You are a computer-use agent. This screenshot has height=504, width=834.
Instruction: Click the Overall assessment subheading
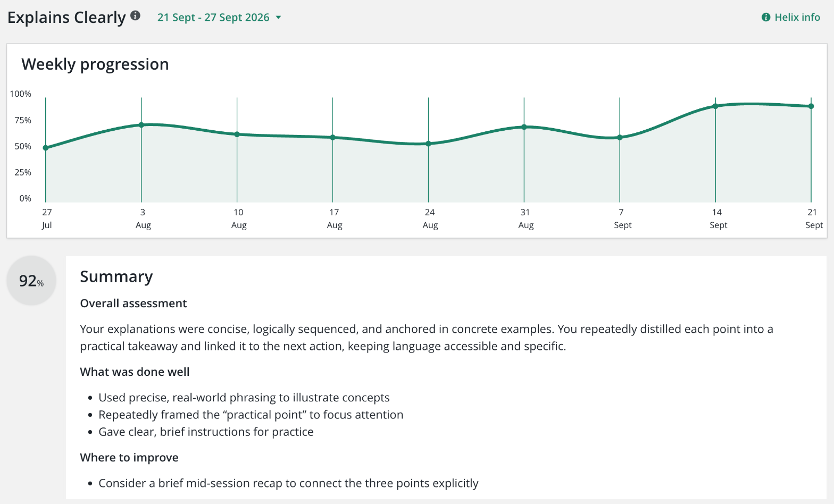point(134,304)
